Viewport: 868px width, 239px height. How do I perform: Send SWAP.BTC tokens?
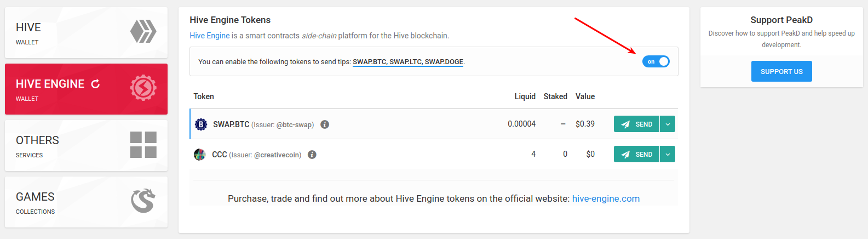coord(636,124)
